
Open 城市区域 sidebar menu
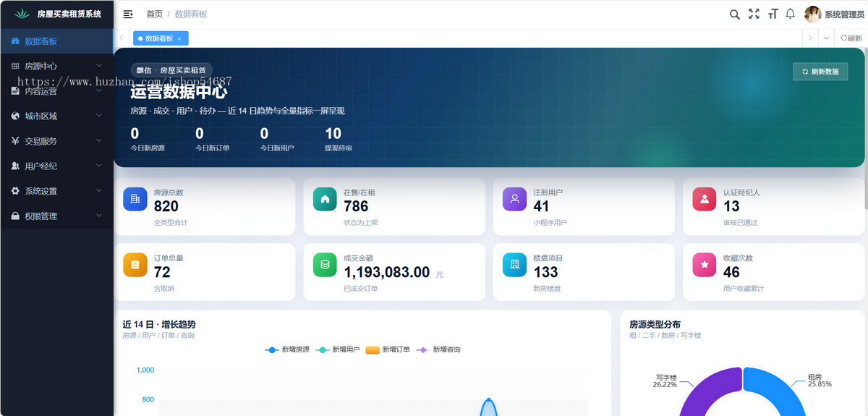(x=56, y=116)
